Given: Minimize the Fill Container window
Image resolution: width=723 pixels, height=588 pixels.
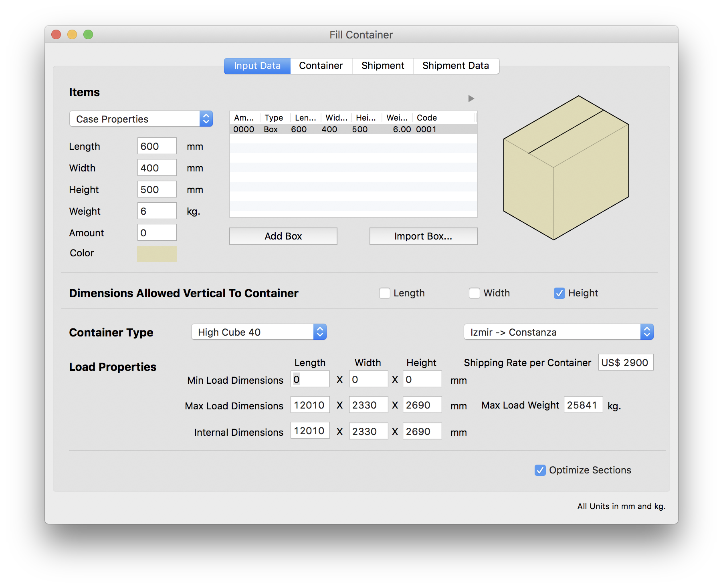Looking at the screenshot, I should [x=72, y=35].
